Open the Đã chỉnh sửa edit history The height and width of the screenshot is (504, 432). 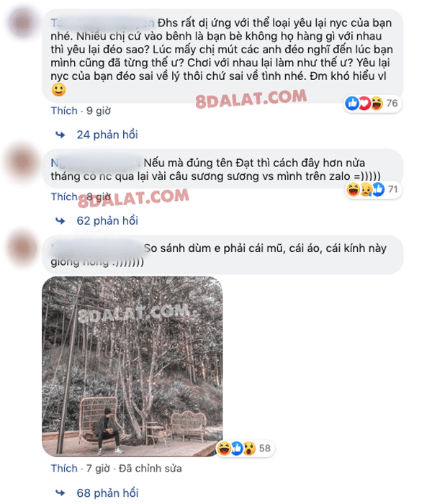[150, 468]
